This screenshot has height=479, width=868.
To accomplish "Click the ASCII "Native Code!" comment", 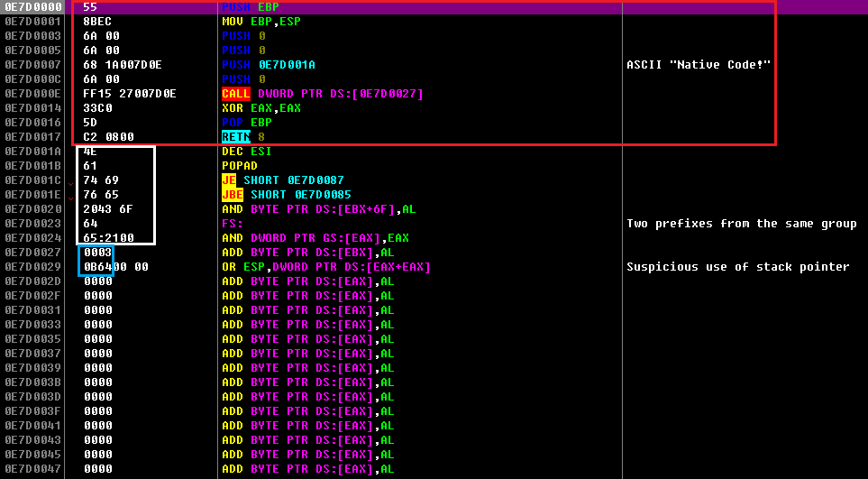I will click(x=699, y=65).
